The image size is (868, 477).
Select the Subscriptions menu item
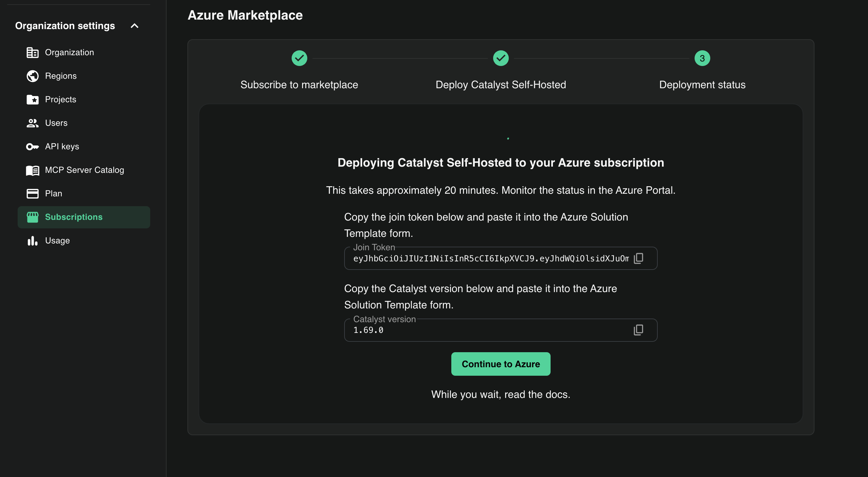pos(84,217)
